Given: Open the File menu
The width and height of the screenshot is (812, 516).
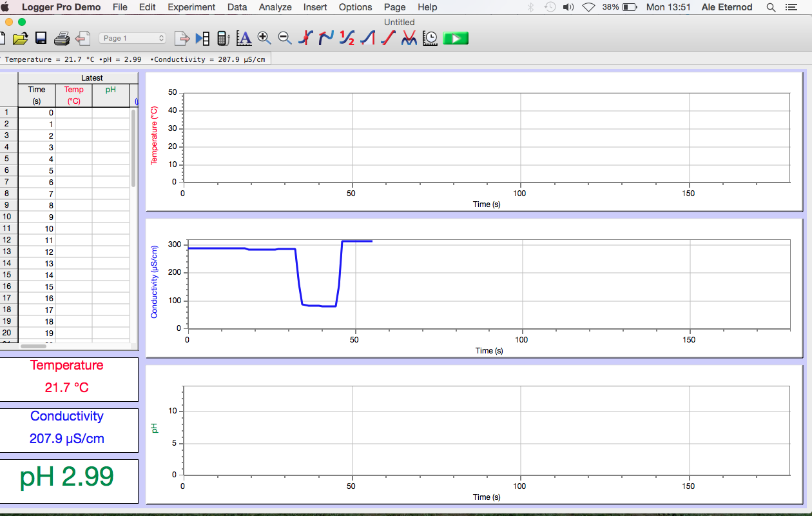Looking at the screenshot, I should pos(120,7).
